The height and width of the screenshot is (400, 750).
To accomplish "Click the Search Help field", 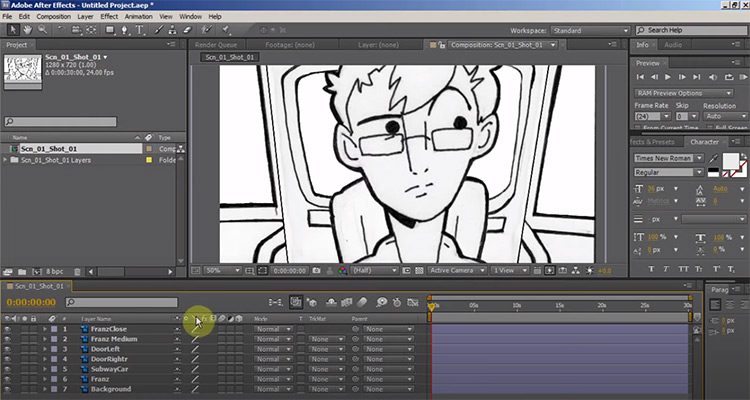I will (693, 31).
